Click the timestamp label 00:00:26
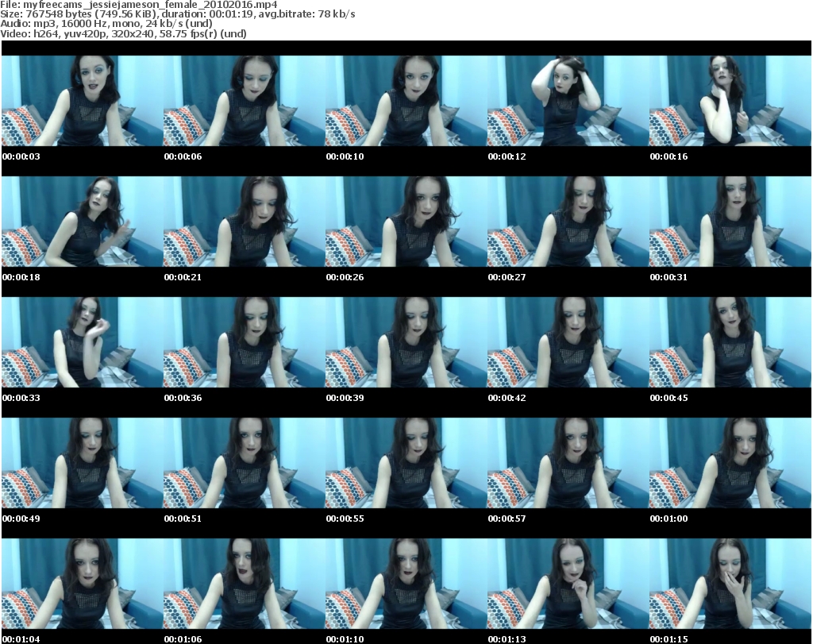813x644 pixels. (x=345, y=277)
